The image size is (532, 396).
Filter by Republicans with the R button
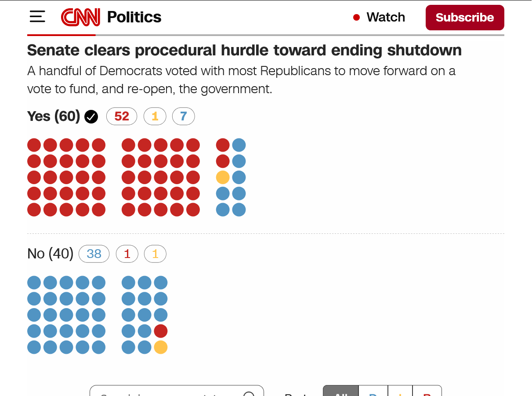[x=427, y=392]
